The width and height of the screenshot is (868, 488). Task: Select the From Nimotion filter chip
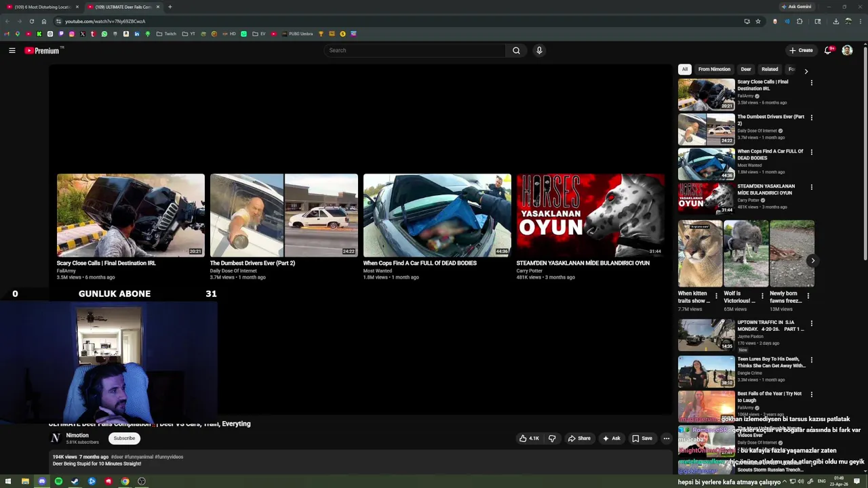tap(714, 69)
